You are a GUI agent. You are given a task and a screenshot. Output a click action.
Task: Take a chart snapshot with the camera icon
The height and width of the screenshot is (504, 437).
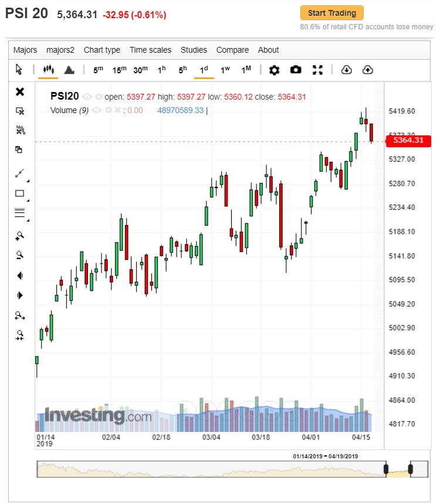tap(296, 70)
